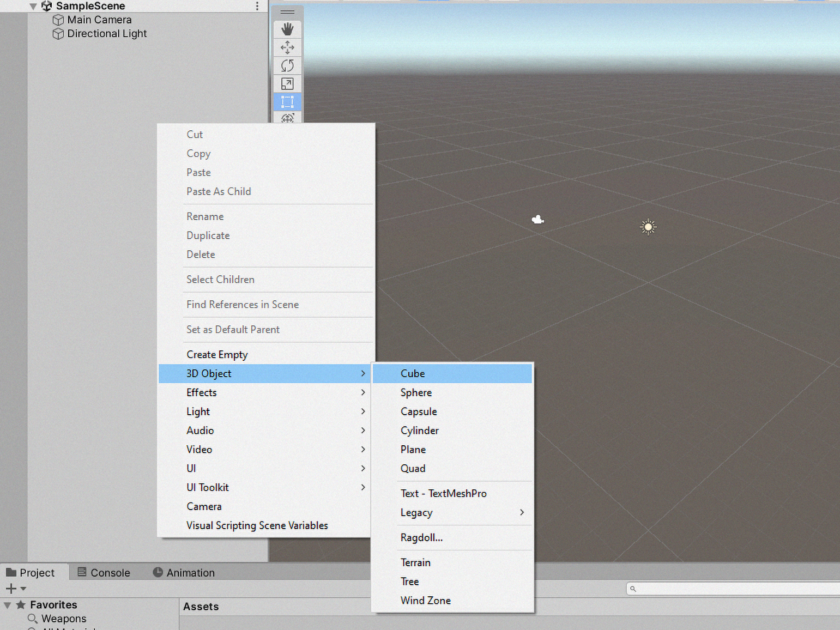Image resolution: width=840 pixels, height=630 pixels.
Task: Click Create Empty in context menu
Action: (217, 354)
